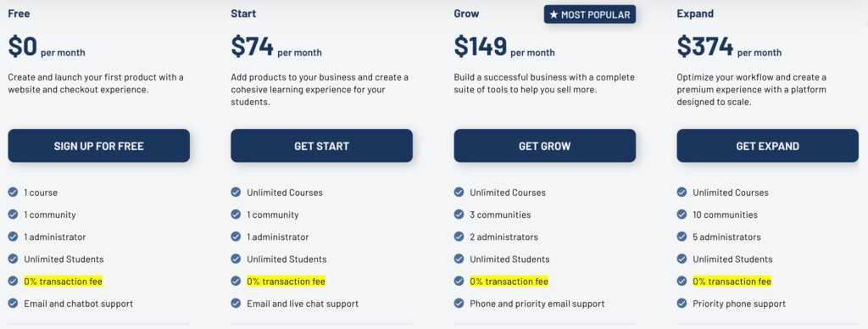Click checkmark icon beside '1 course'
868x329 pixels.
pos(13,192)
